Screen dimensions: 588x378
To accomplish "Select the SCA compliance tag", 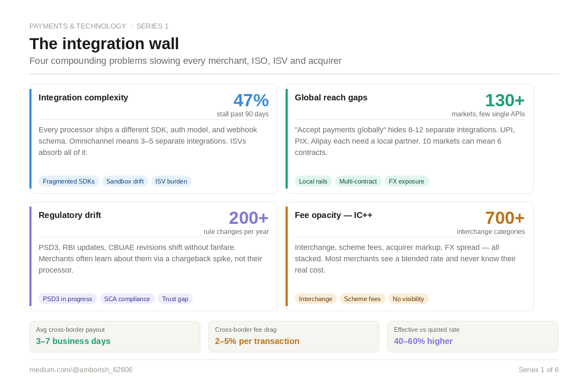I will click(x=127, y=299).
